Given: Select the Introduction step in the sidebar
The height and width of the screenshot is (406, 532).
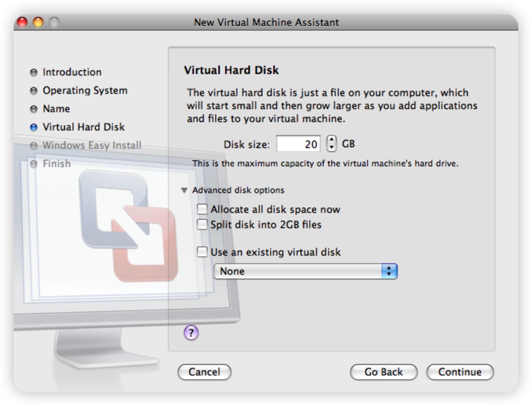Looking at the screenshot, I should tap(72, 72).
